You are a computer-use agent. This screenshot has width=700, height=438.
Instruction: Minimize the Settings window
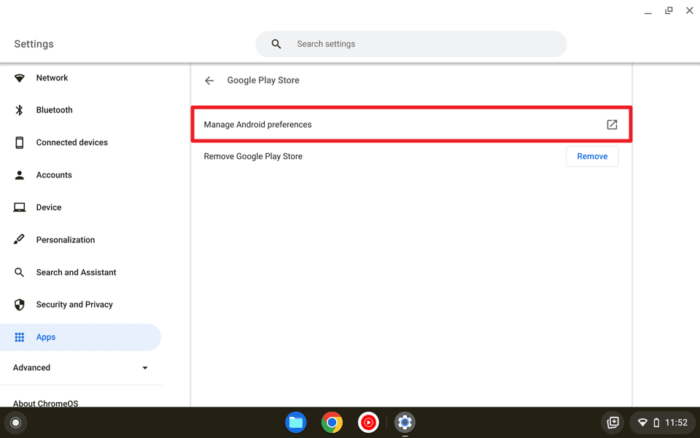[x=648, y=11]
